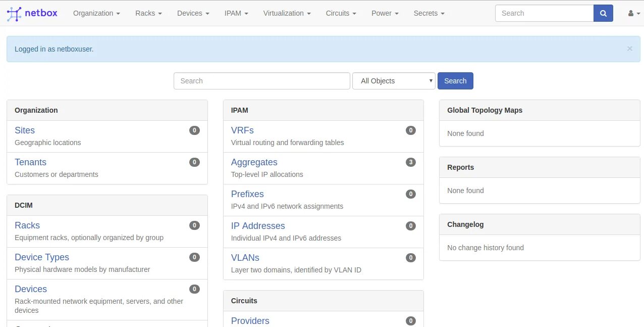The height and width of the screenshot is (327, 644).
Task: Dismiss the logged-in alert banner
Action: pyautogui.click(x=629, y=49)
